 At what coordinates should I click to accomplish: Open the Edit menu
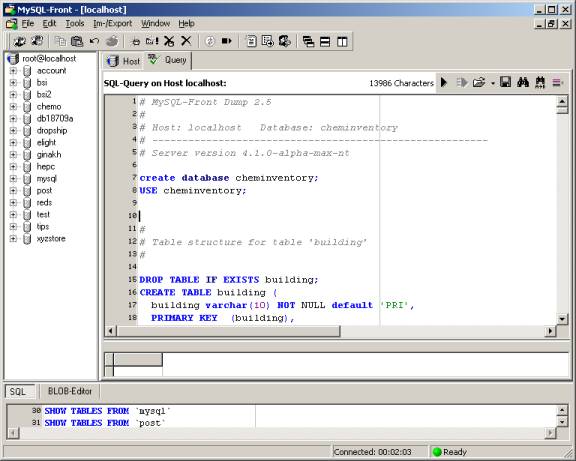(49, 24)
